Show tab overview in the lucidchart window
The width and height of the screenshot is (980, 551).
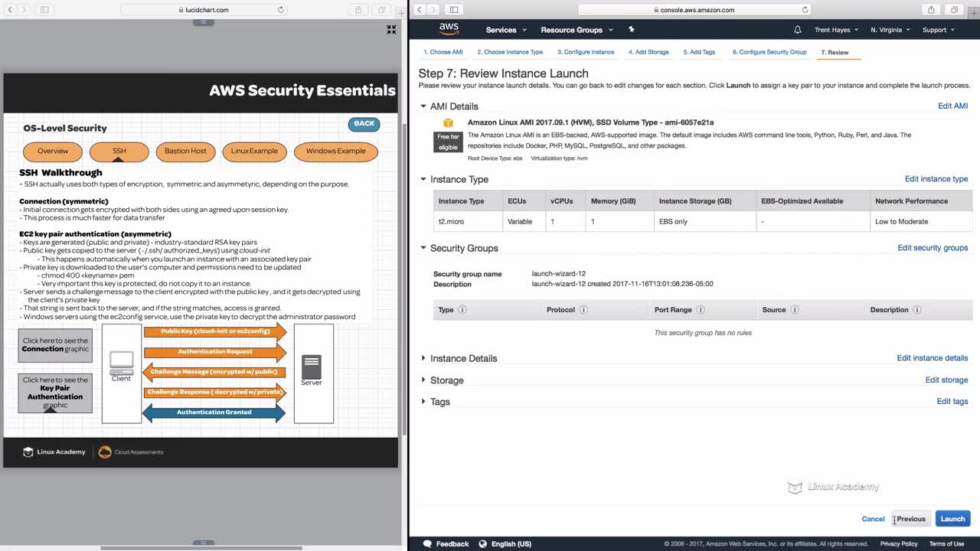click(381, 10)
